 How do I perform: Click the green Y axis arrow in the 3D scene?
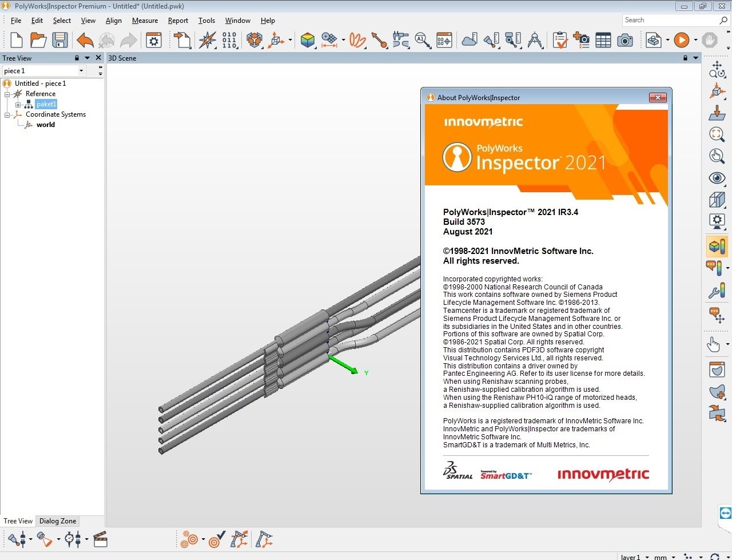pyautogui.click(x=344, y=364)
